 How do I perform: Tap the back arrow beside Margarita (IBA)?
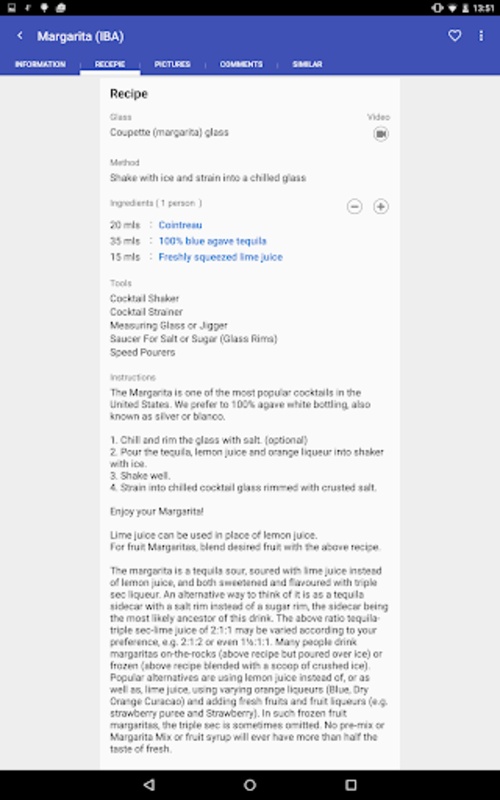click(x=20, y=36)
